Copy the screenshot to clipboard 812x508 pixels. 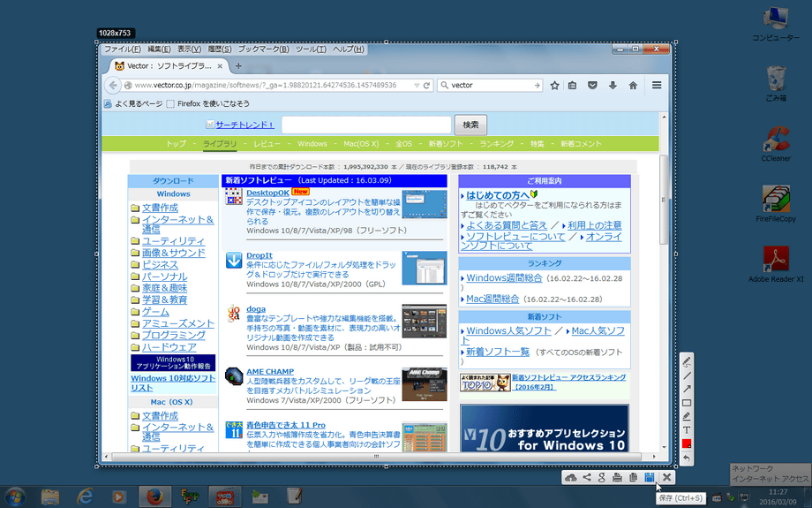click(x=634, y=477)
